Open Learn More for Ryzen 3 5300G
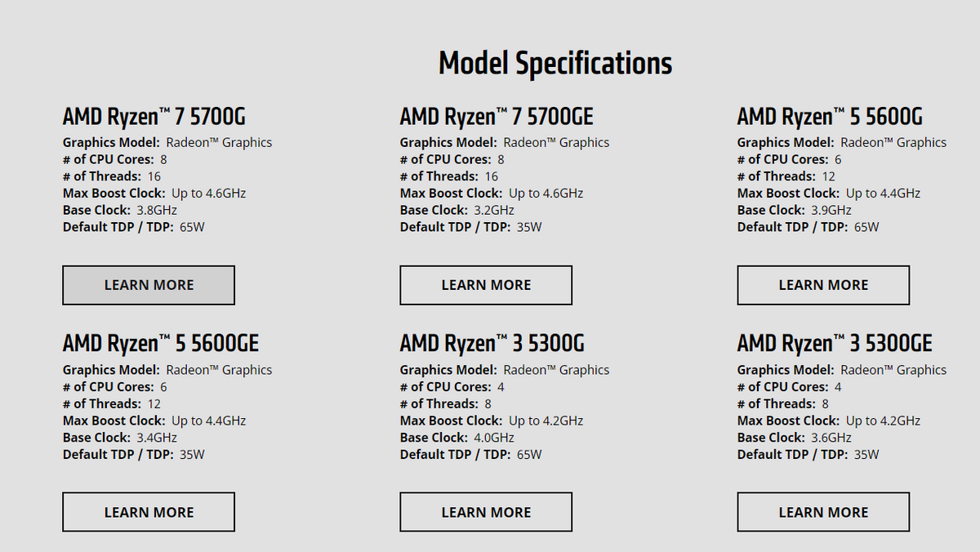Image resolution: width=980 pixels, height=552 pixels. [486, 512]
